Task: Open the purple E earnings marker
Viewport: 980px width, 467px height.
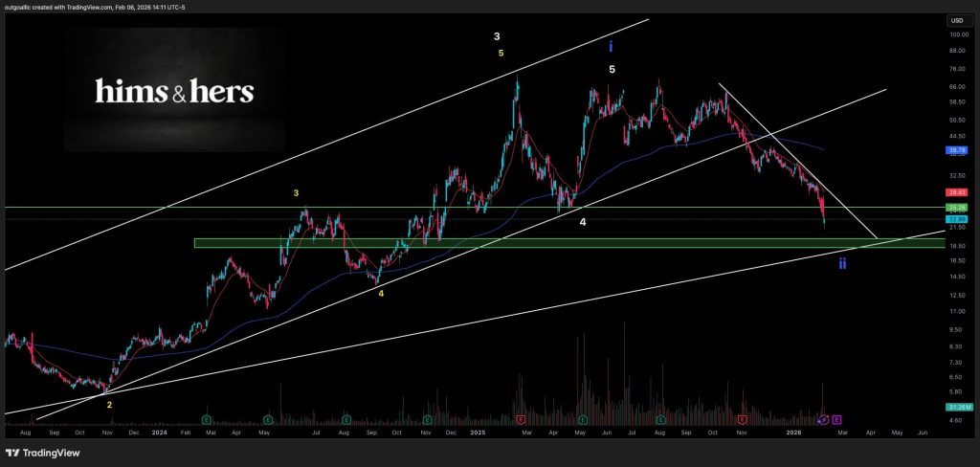Action: (x=837, y=419)
